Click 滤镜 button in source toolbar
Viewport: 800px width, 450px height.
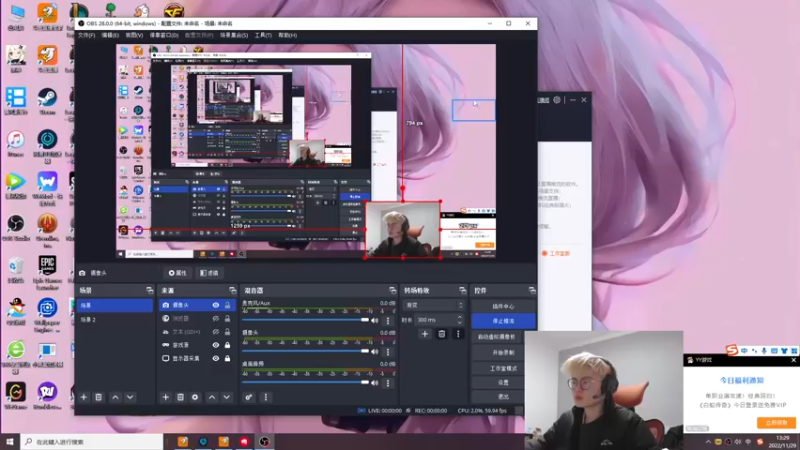[209, 273]
